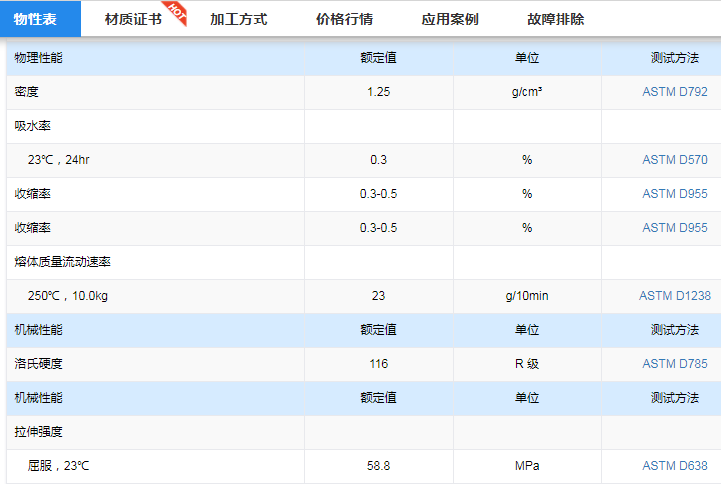Image resolution: width=721 pixels, height=484 pixels.
Task: Open the 材质证书 tab
Action: [x=133, y=19]
